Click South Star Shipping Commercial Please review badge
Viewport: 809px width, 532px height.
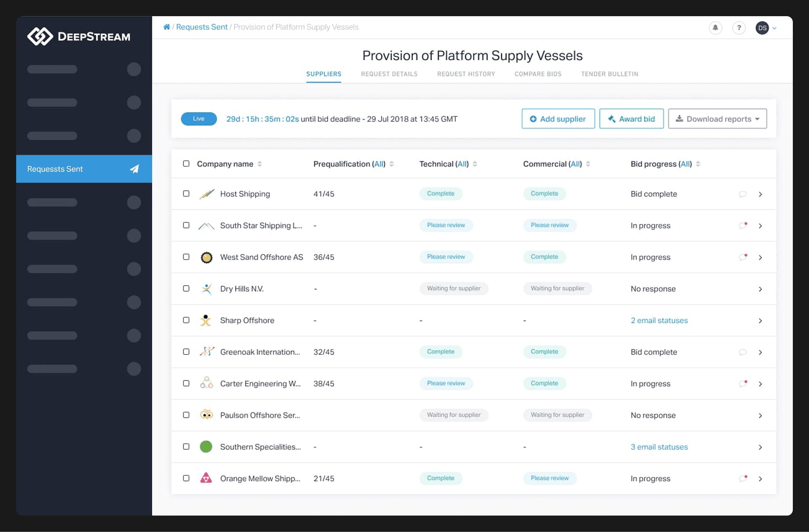(550, 225)
